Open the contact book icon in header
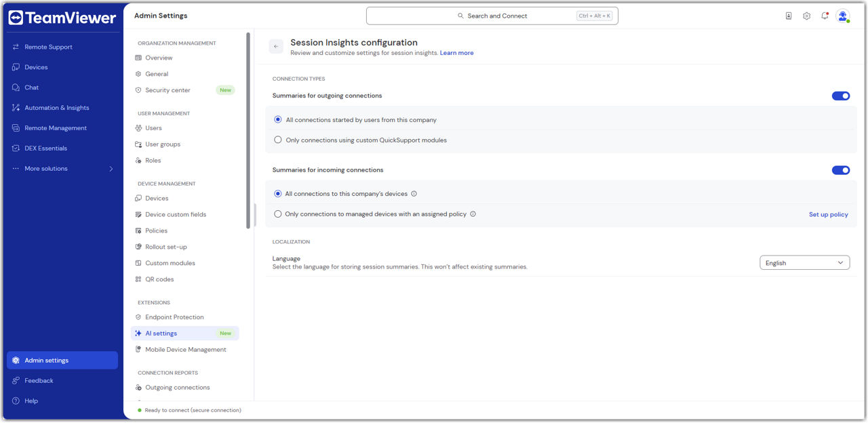Image resolution: width=868 pixels, height=423 pixels. 789,16
